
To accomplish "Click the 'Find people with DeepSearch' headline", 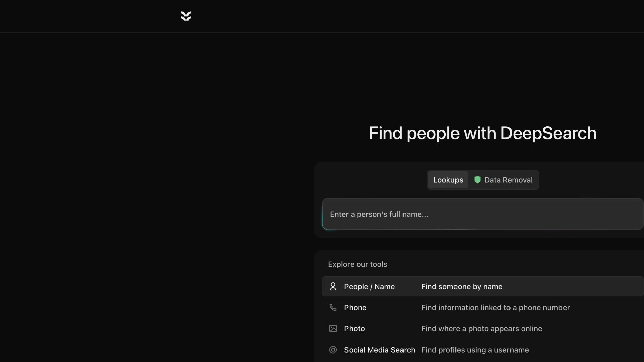I will click(483, 133).
